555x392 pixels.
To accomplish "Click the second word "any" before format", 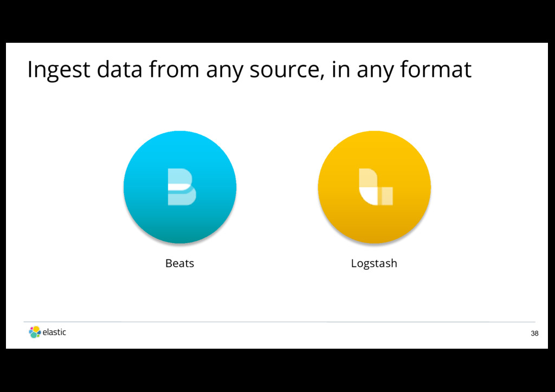I will (x=375, y=71).
